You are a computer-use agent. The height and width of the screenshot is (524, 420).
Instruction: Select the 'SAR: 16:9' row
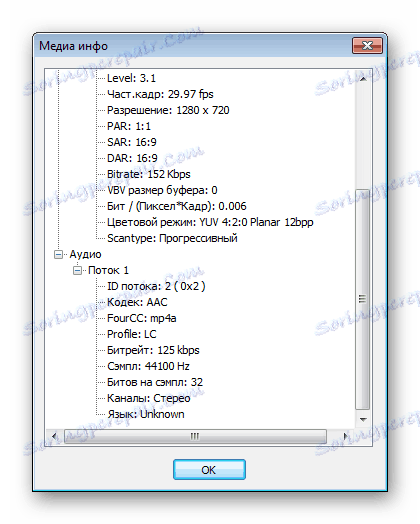point(132,142)
